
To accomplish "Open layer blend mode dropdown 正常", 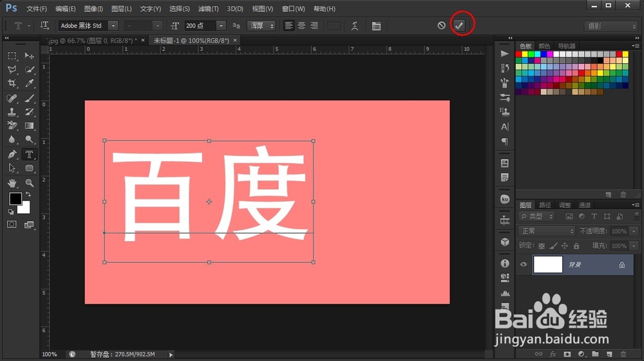I will [547, 231].
